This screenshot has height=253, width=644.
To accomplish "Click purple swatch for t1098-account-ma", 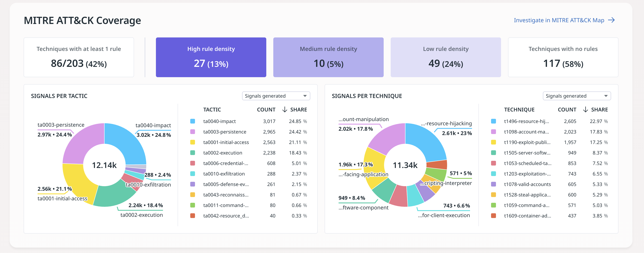I will click(x=493, y=132).
